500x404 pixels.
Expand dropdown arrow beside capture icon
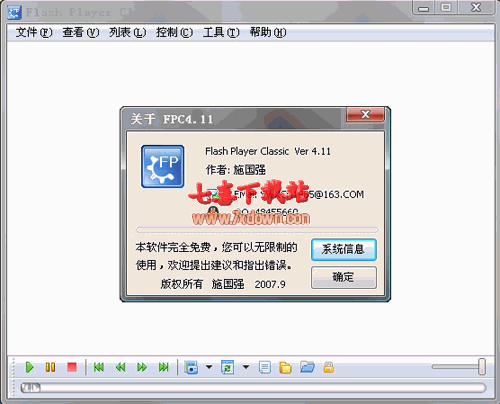209,367
